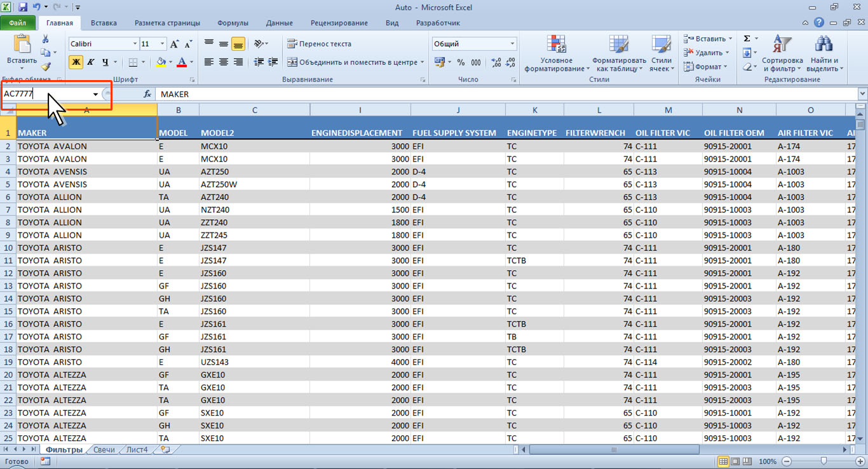
Task: Zoom out with the minus button
Action: pos(787,461)
